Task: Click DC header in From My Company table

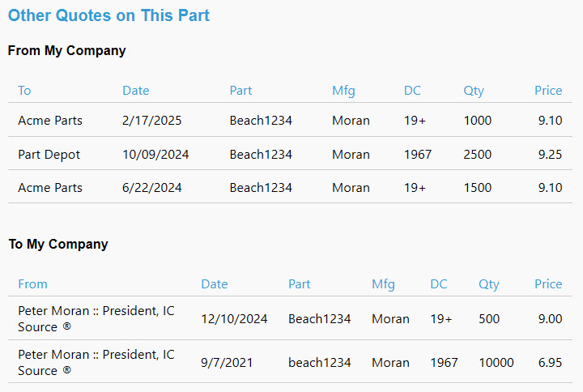Action: pyautogui.click(x=412, y=91)
